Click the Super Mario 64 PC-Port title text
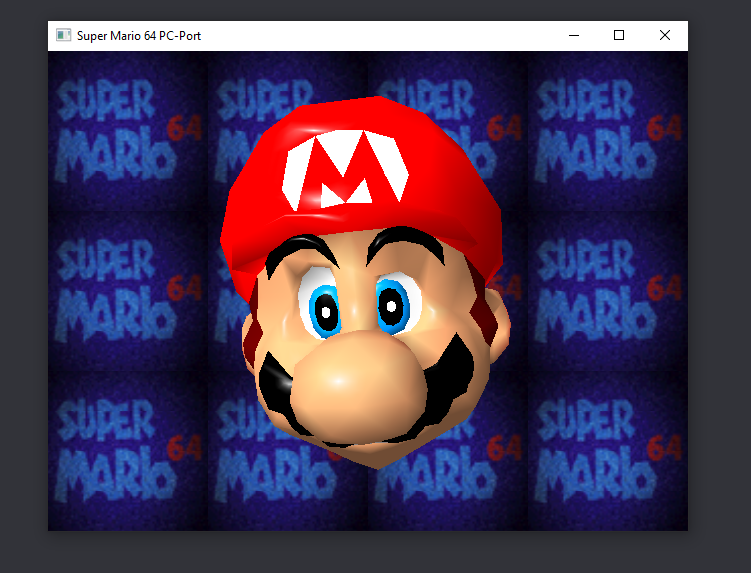751x573 pixels. point(139,36)
